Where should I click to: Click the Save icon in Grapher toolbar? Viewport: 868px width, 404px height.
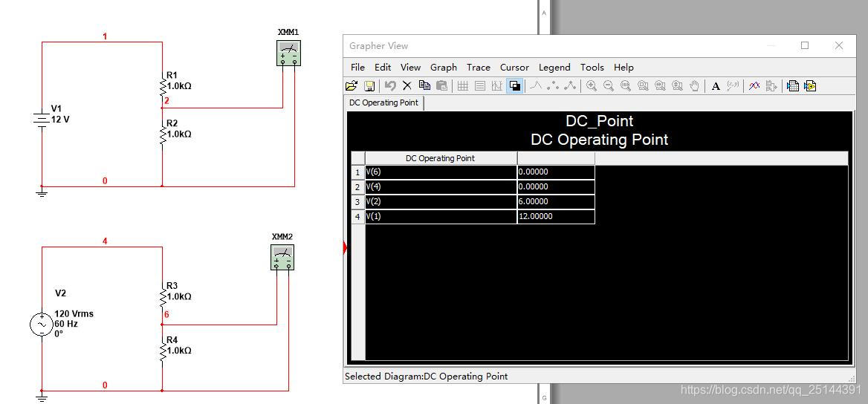pyautogui.click(x=369, y=86)
